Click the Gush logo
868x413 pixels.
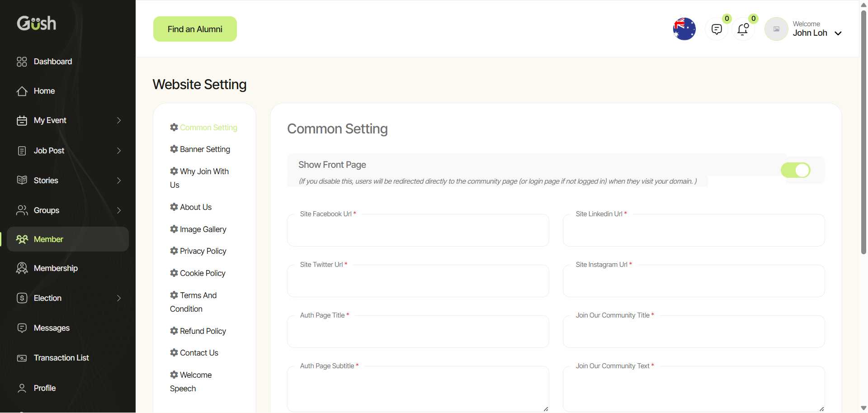(x=37, y=23)
